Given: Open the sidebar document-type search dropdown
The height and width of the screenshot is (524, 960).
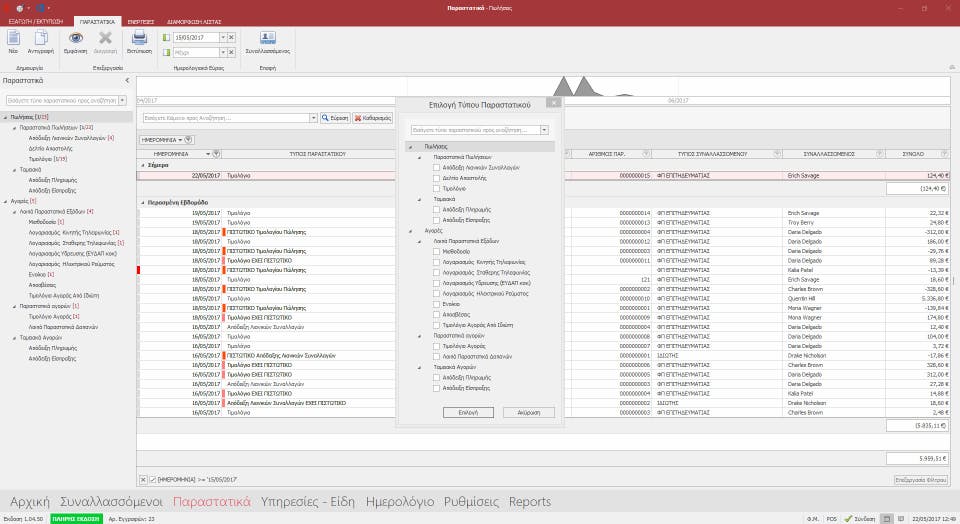Looking at the screenshot, I should pos(122,100).
